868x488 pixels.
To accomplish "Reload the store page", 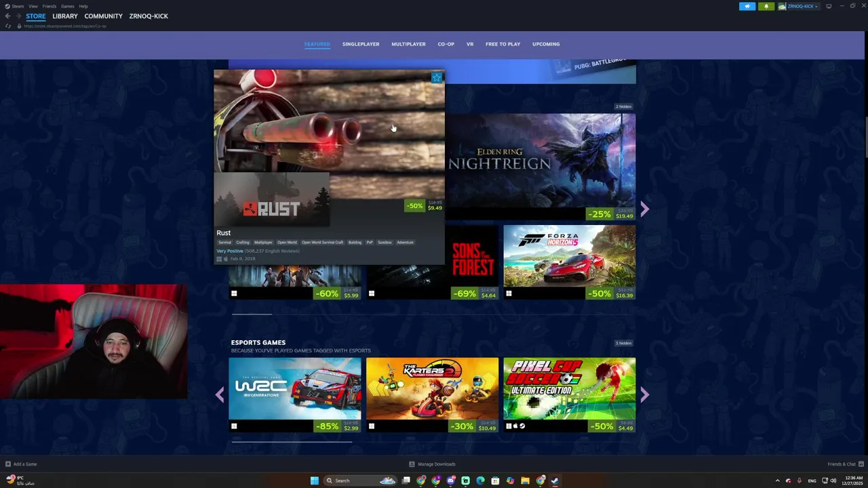I will [x=8, y=26].
